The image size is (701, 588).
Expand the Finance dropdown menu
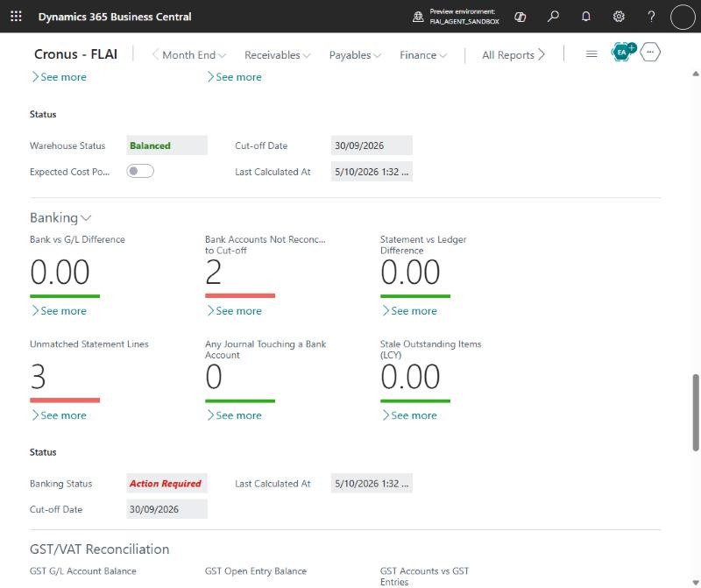coord(423,55)
